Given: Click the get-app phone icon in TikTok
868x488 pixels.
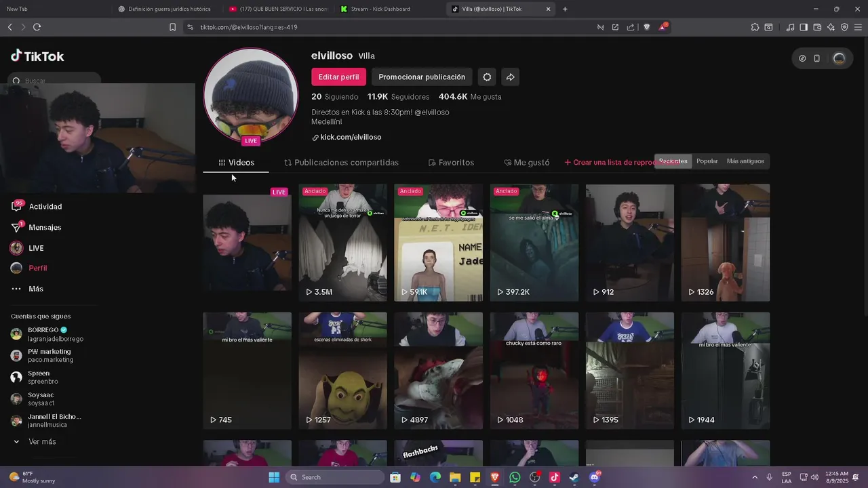Looking at the screenshot, I should click(x=817, y=58).
